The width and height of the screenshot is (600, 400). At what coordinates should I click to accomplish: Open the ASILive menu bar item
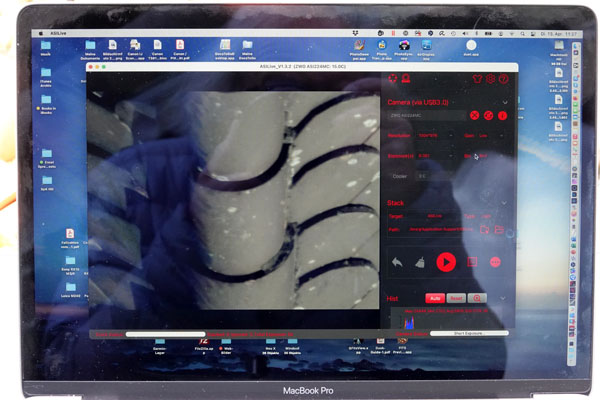(x=58, y=34)
